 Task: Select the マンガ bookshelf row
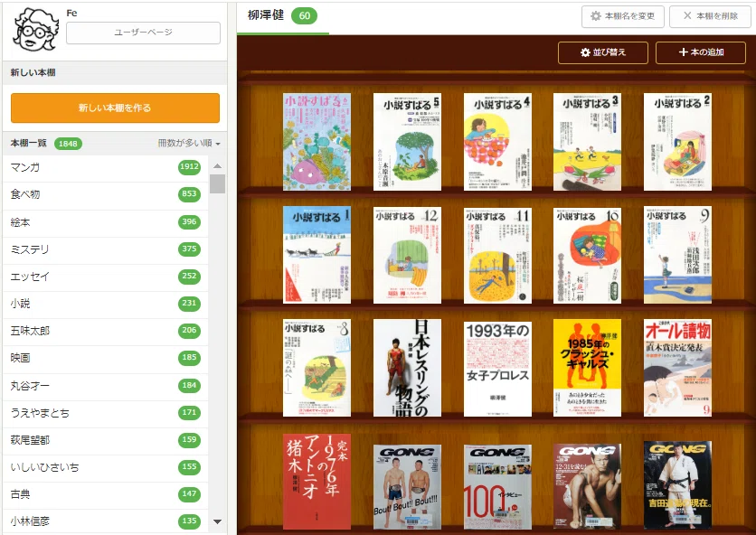pyautogui.click(x=106, y=168)
